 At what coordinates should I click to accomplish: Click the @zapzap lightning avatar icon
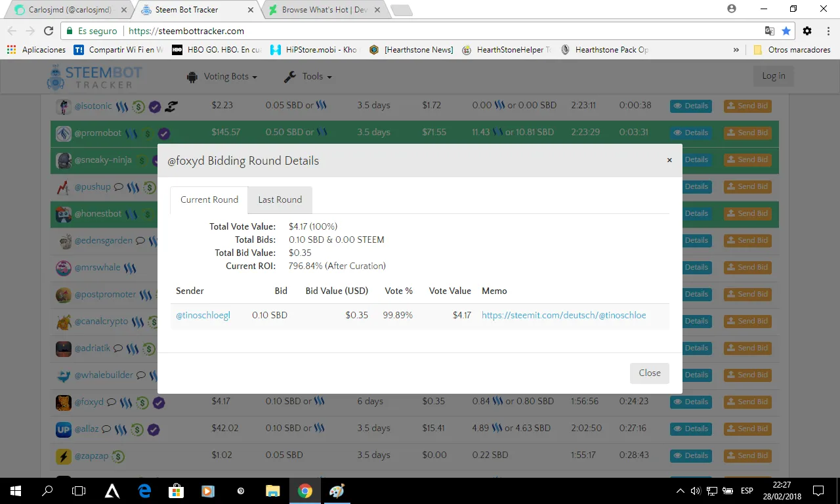click(x=64, y=456)
